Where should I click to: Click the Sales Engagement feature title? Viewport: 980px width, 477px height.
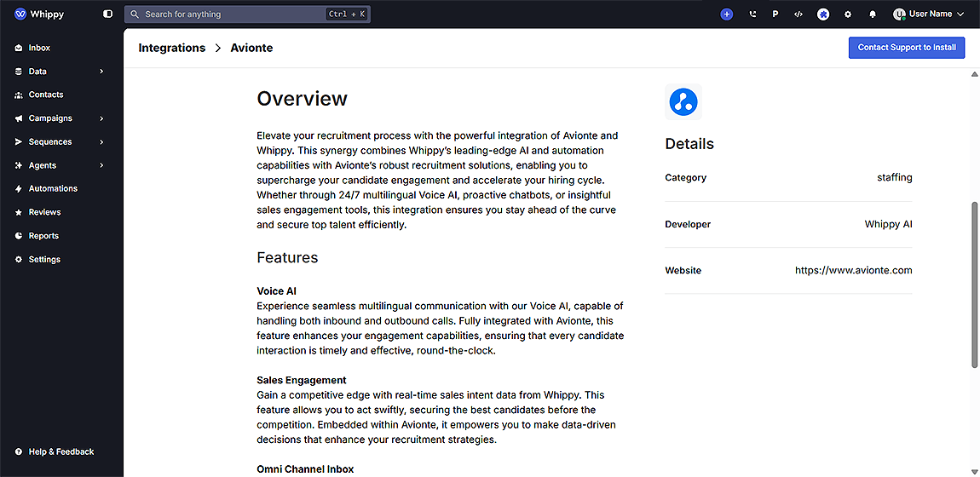click(302, 380)
